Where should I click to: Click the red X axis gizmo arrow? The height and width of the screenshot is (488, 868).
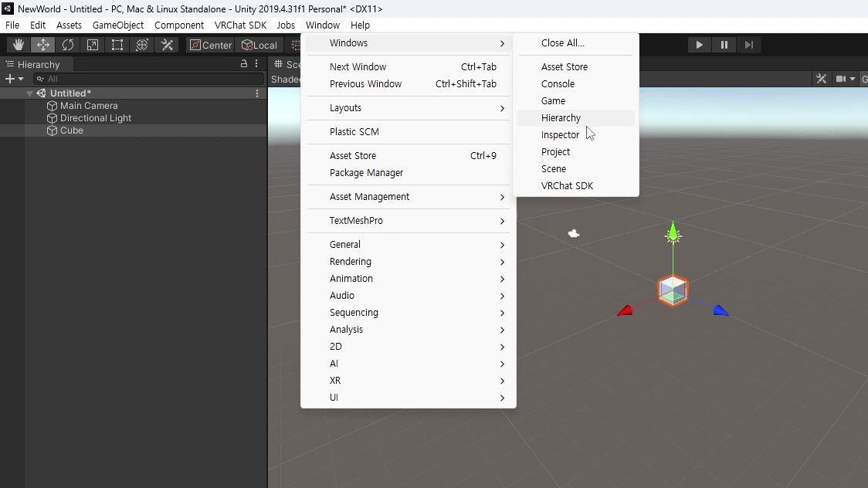(625, 310)
